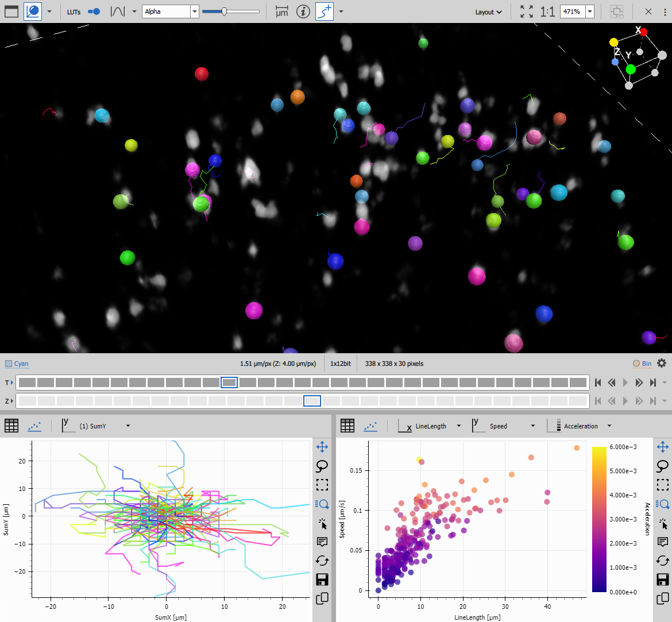The height and width of the screenshot is (622, 672).
Task: Click the info icon in the top toolbar
Action: (303, 11)
